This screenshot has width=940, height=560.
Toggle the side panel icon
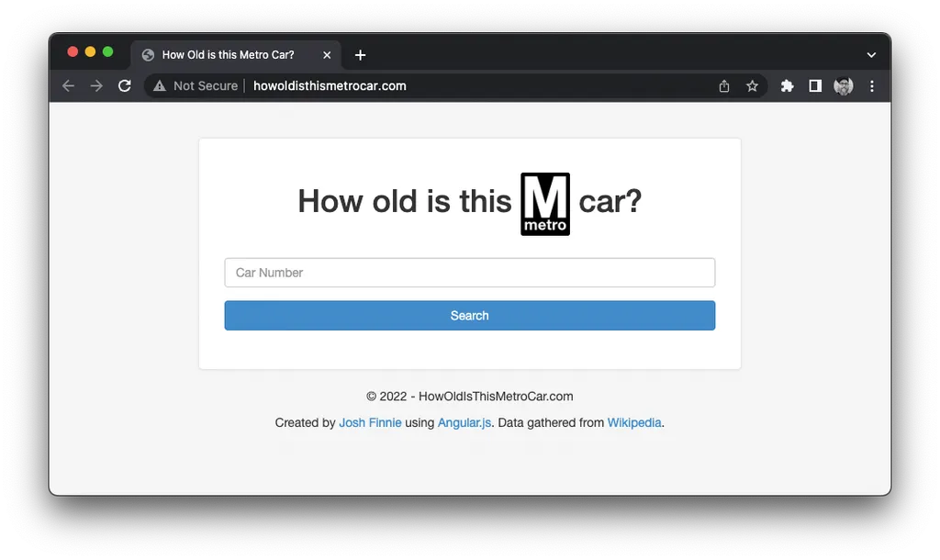[x=815, y=85]
